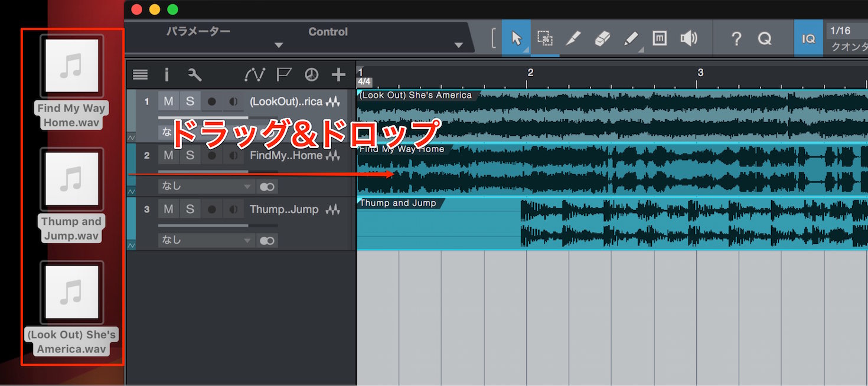Solo track 1 (LookOut)..rica
The image size is (868, 386).
190,102
